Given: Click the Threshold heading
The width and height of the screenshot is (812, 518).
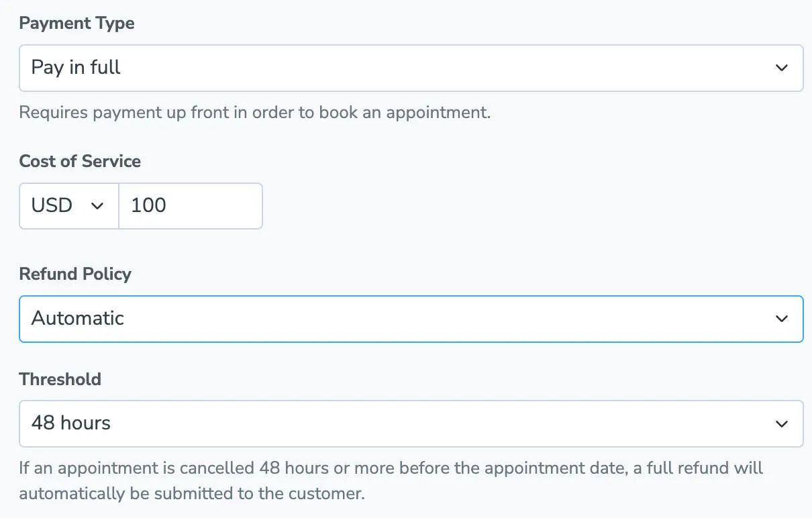Looking at the screenshot, I should click(60, 379).
